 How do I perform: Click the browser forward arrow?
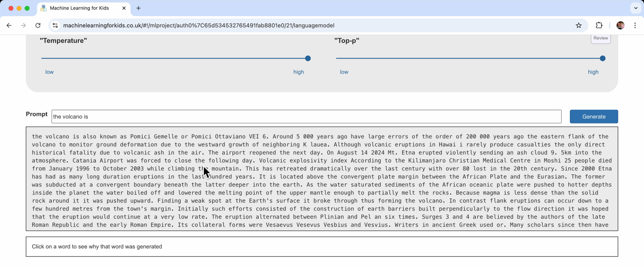pyautogui.click(x=23, y=25)
